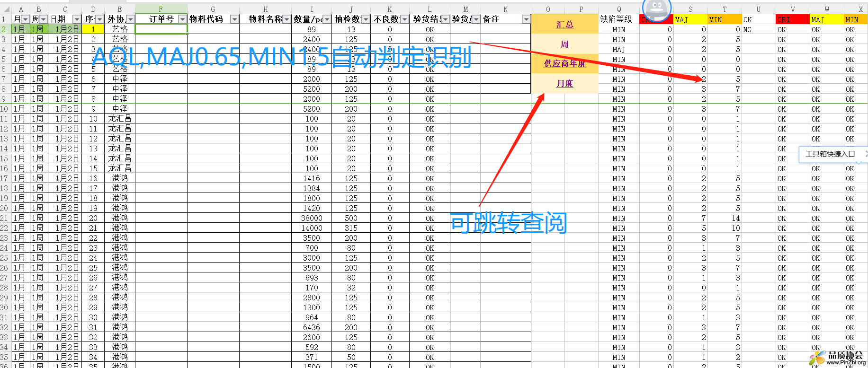Select column header T
This screenshot has width=868, height=368.
pos(725,9)
